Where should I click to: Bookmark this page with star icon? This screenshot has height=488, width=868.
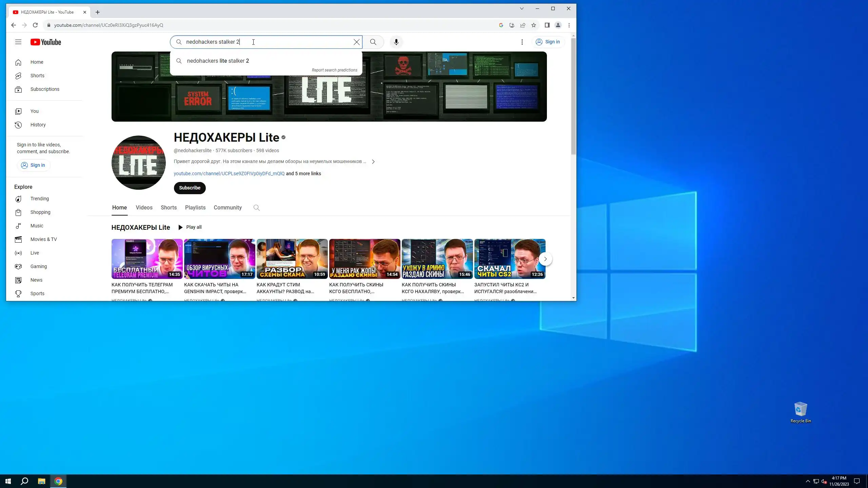pyautogui.click(x=534, y=25)
